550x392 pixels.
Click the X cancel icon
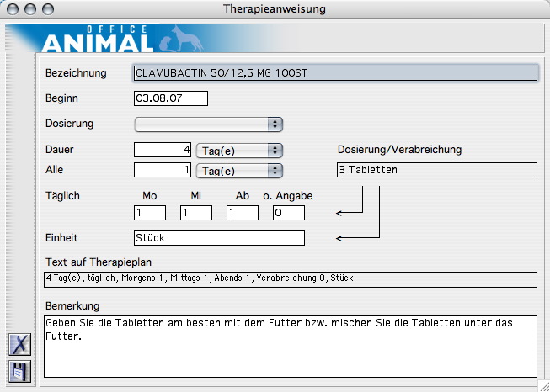click(x=19, y=344)
